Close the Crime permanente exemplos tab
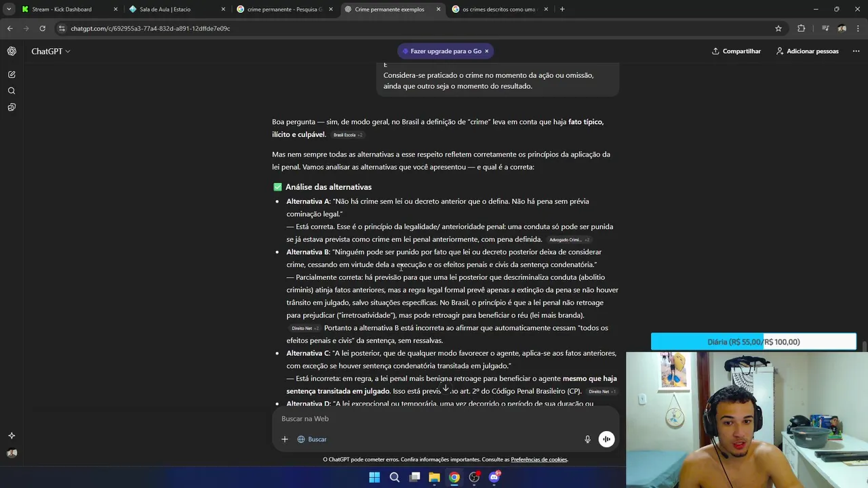Image resolution: width=868 pixels, height=488 pixels. tap(438, 9)
